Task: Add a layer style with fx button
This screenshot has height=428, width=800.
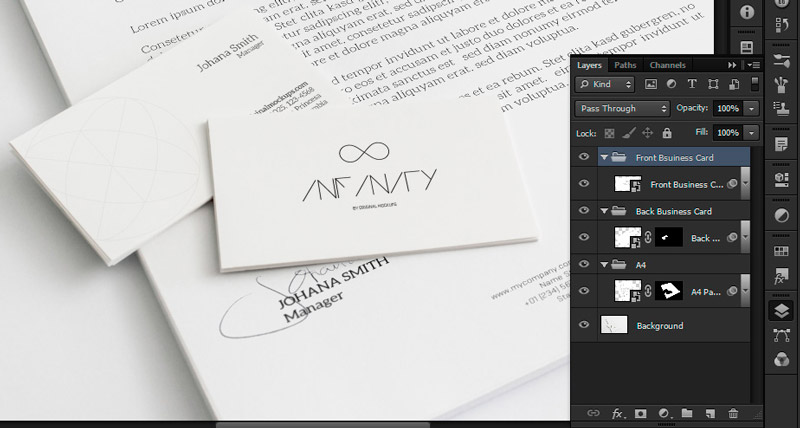Action: tap(617, 413)
